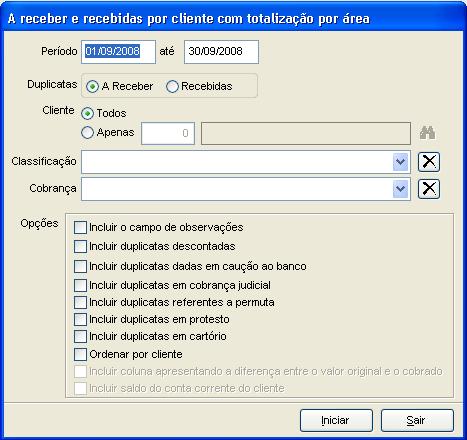
Task: Click the Sair button
Action: pos(417,420)
